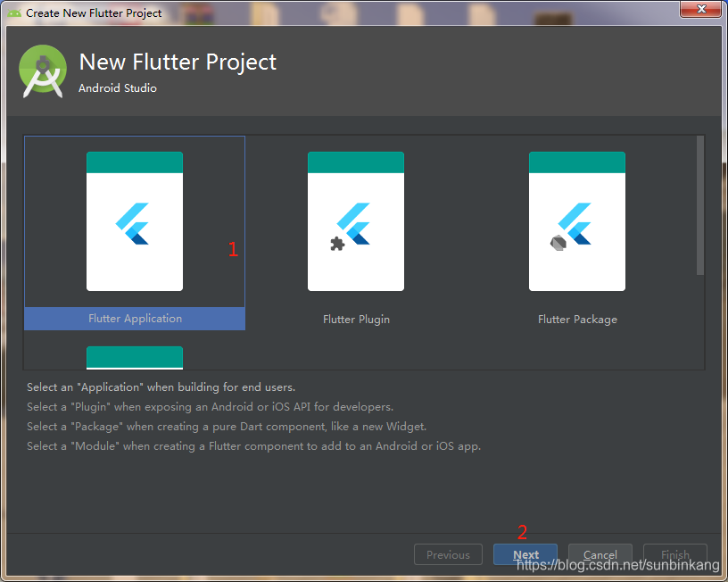Screen dimensions: 728x582
Task: Click the Cancel button
Action: tap(600, 554)
